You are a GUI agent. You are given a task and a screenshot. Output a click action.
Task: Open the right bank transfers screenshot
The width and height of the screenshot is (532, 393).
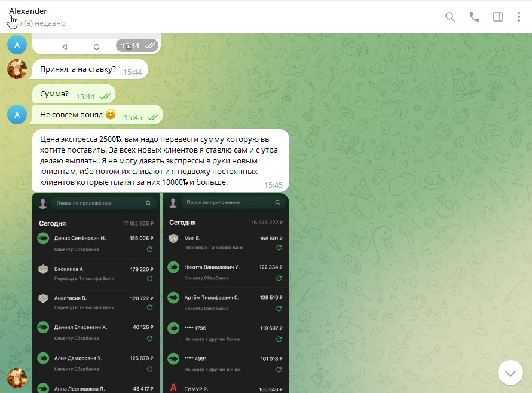pyautogui.click(x=226, y=293)
